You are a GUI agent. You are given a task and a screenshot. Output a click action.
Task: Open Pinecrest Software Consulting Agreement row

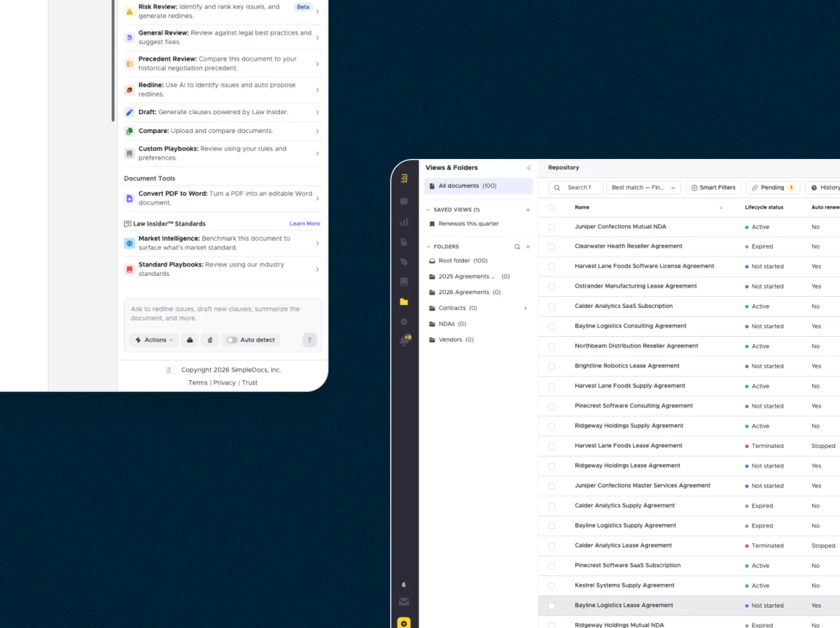pos(689,406)
